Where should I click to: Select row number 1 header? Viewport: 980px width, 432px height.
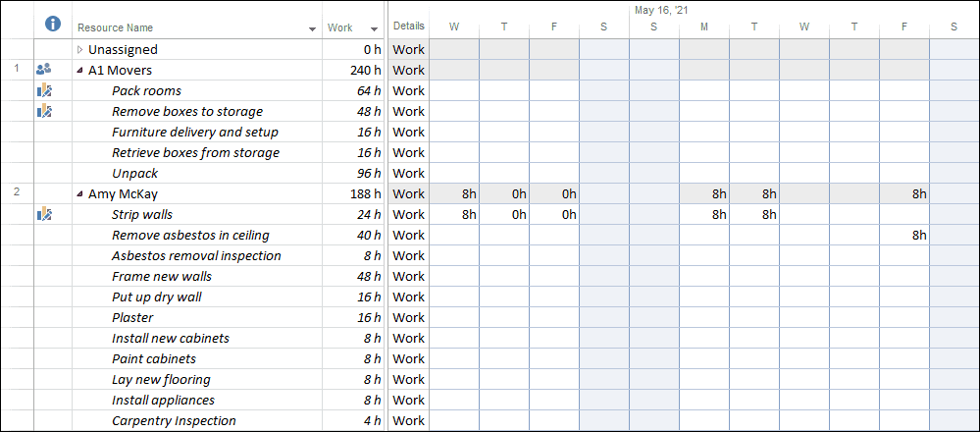(x=17, y=68)
